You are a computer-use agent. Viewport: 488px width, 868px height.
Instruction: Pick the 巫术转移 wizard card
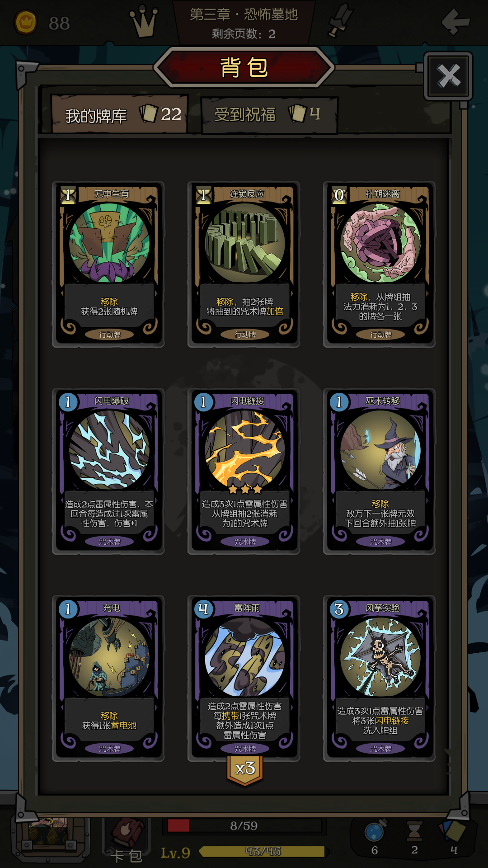[x=380, y=471]
